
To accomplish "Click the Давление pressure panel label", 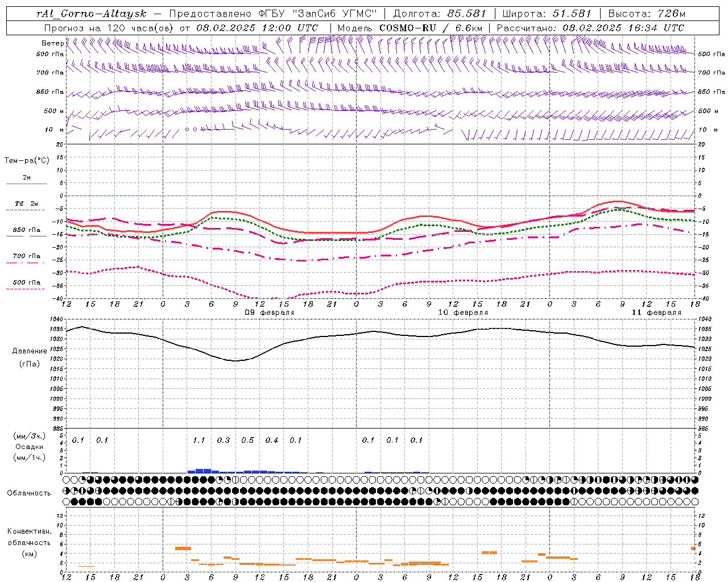I will coord(30,351).
